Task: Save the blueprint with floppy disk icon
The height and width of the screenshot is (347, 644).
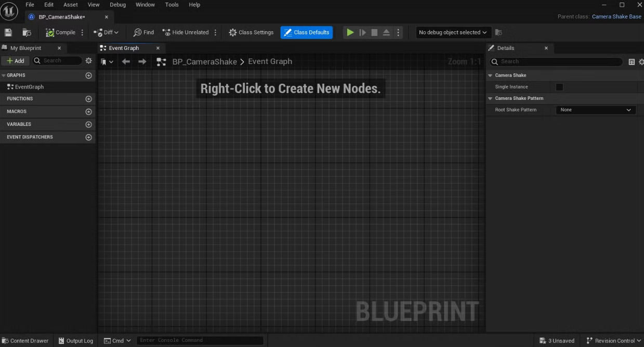Action: pos(8,32)
